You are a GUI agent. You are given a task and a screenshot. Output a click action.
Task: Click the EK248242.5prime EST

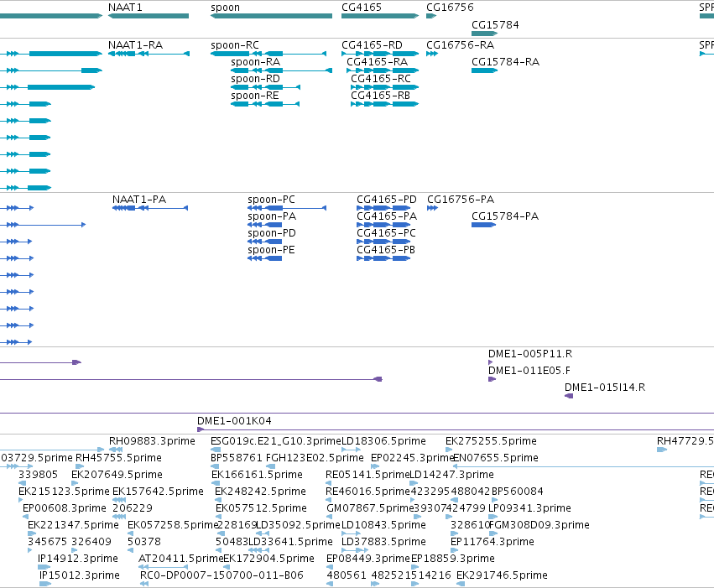click(x=217, y=500)
